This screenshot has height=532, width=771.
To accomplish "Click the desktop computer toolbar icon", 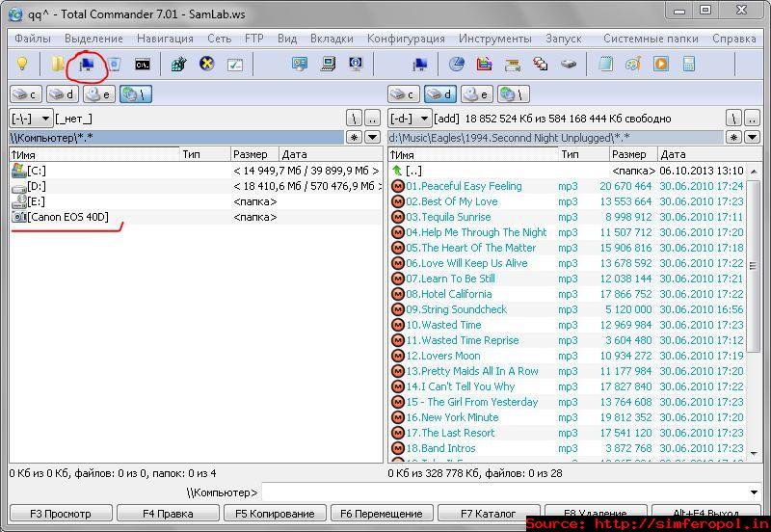I will pyautogui.click(x=328, y=64).
